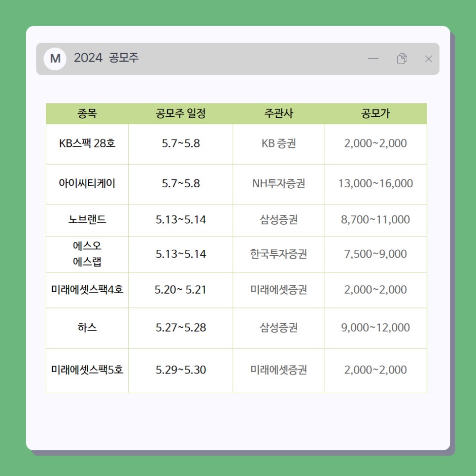This screenshot has height=476, width=476.
Task: Select the '하스' cell
Action: point(87,328)
